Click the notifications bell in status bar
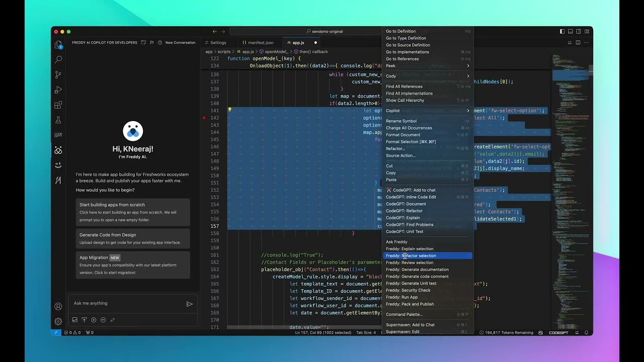The image size is (644, 362). pos(586,332)
